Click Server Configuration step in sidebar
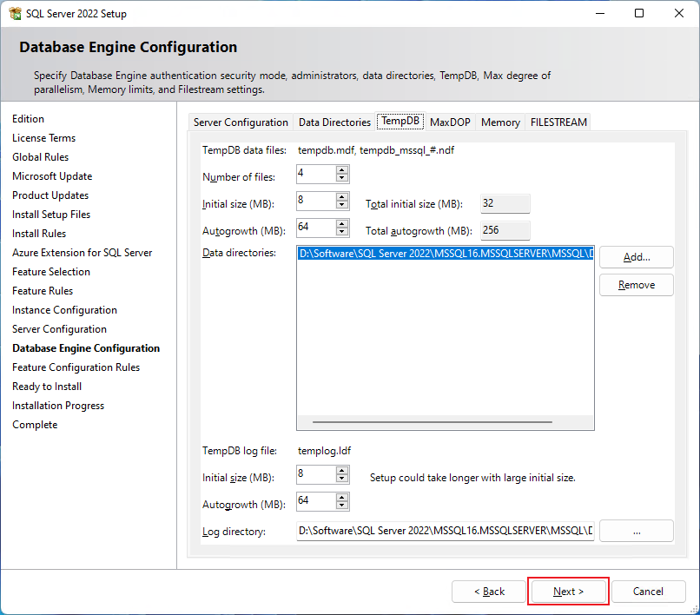The width and height of the screenshot is (700, 615). pos(59,329)
